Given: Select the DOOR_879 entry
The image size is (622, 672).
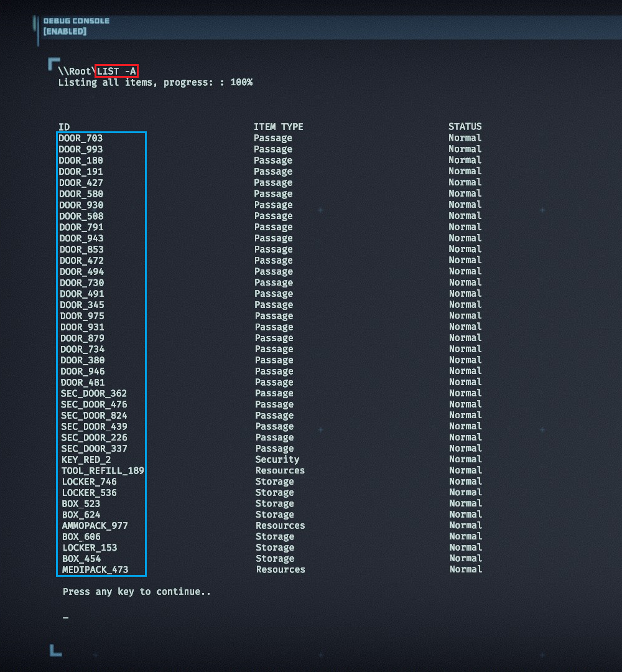Looking at the screenshot, I should click(x=82, y=338).
